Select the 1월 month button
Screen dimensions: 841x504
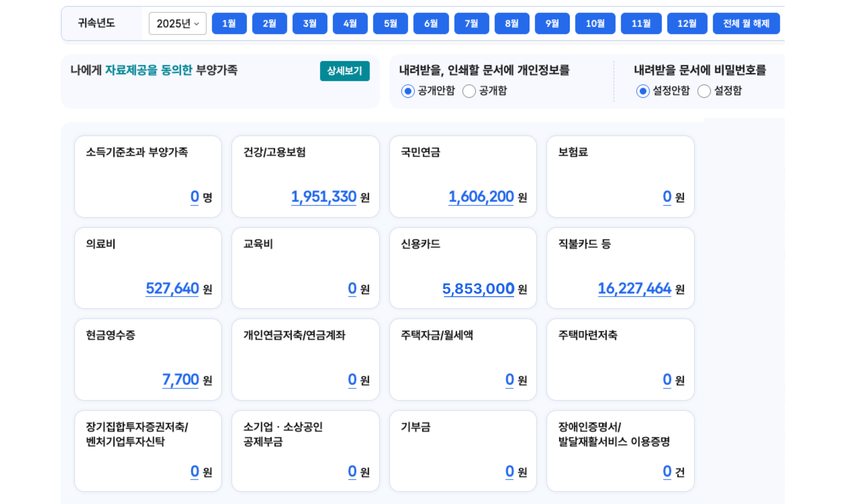click(229, 23)
